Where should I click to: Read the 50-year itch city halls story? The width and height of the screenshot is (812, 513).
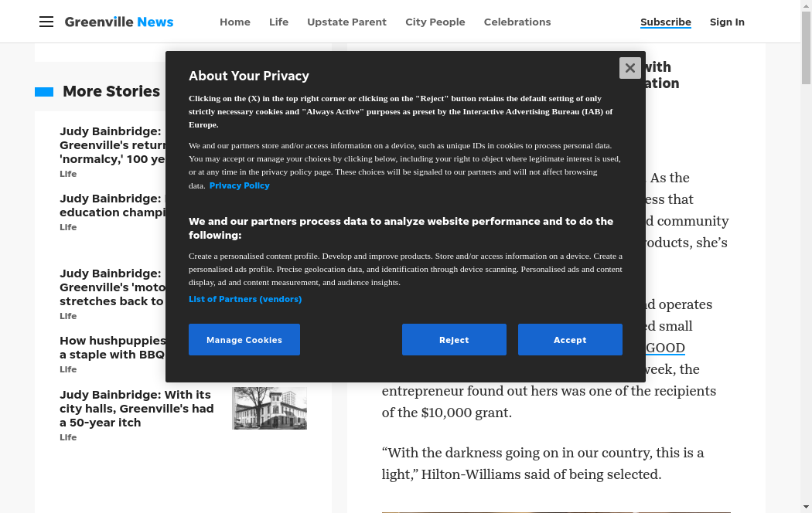tap(136, 408)
